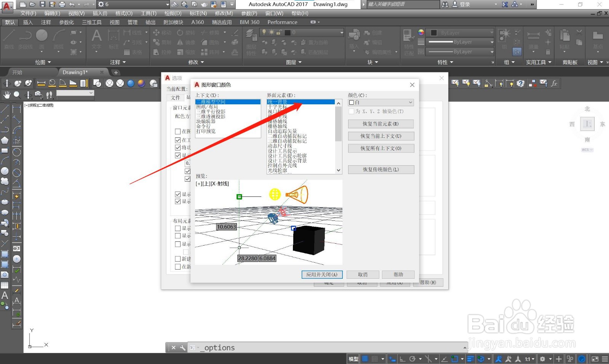Expand the 注释 ribbon panel
609x364 pixels.
tap(118, 62)
